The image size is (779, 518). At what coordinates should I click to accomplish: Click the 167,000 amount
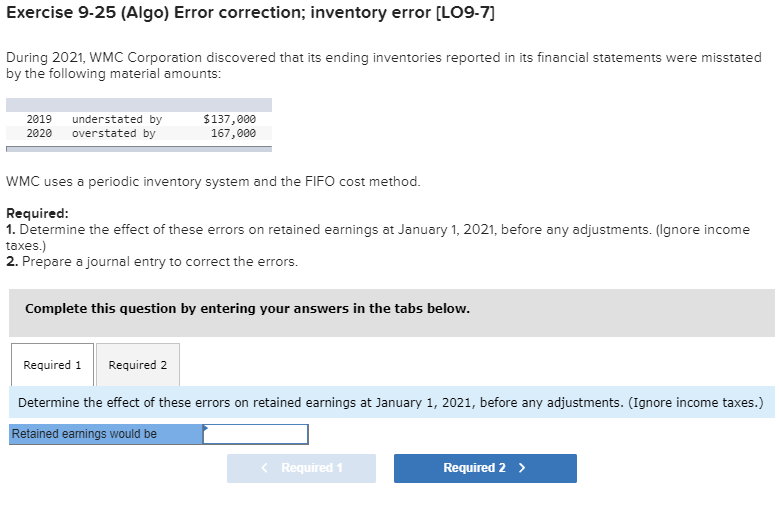233,133
